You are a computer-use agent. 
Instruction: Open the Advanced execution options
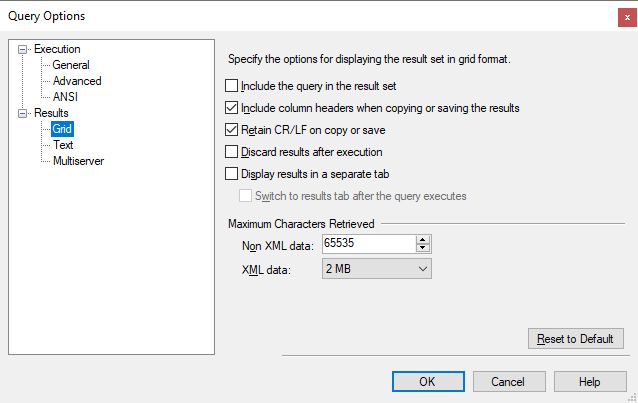point(77,81)
